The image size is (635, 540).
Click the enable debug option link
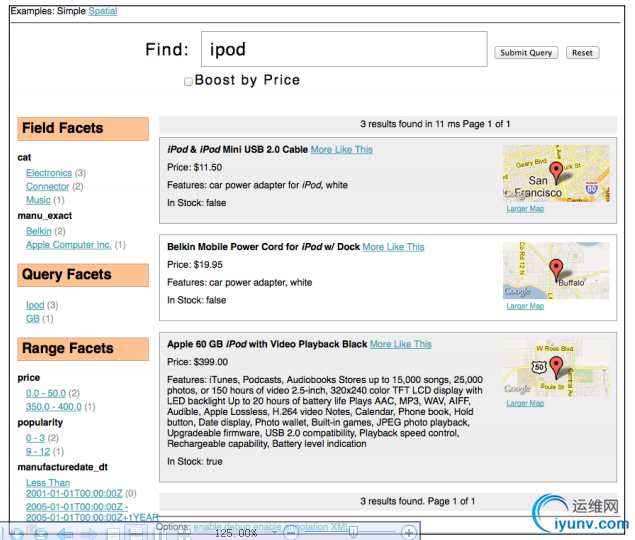pos(222,527)
